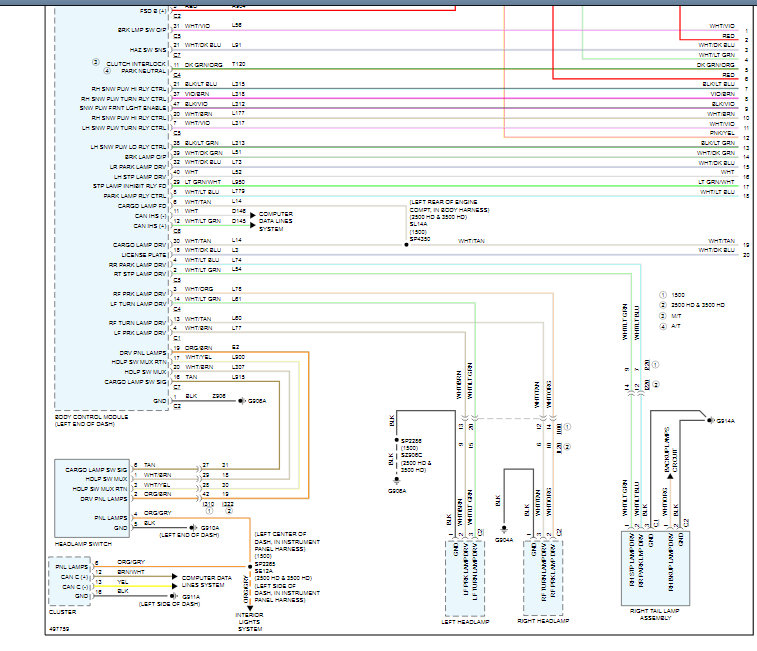Select the G914A ground label

(726, 421)
